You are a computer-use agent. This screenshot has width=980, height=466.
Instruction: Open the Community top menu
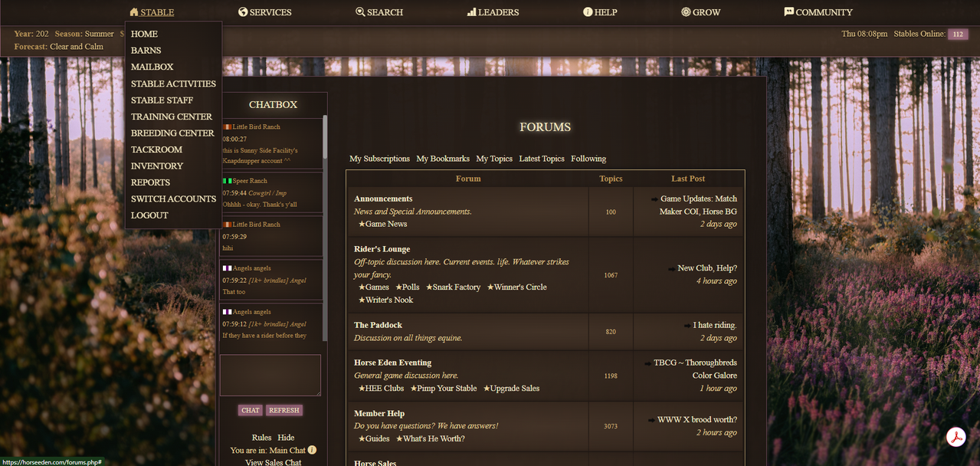pos(818,12)
